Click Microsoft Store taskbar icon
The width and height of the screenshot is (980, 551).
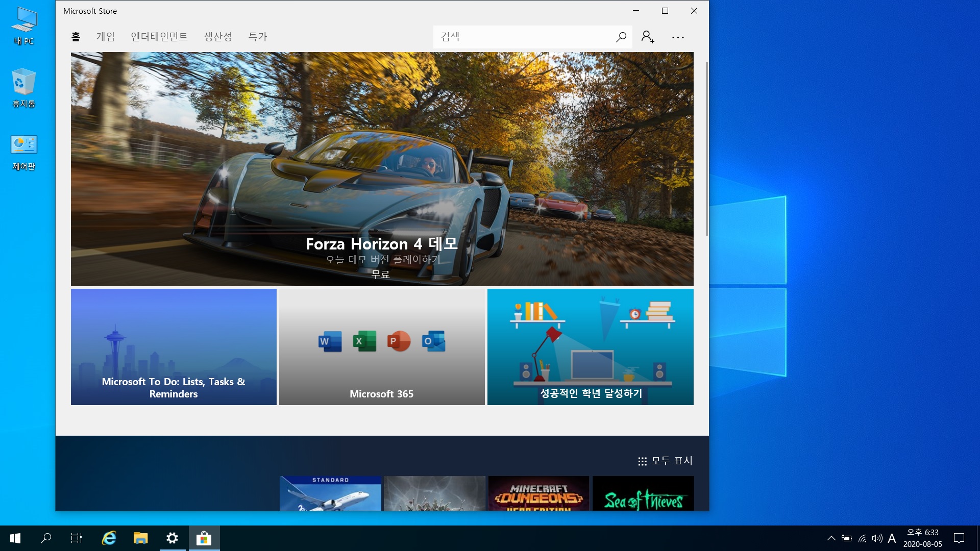(204, 538)
